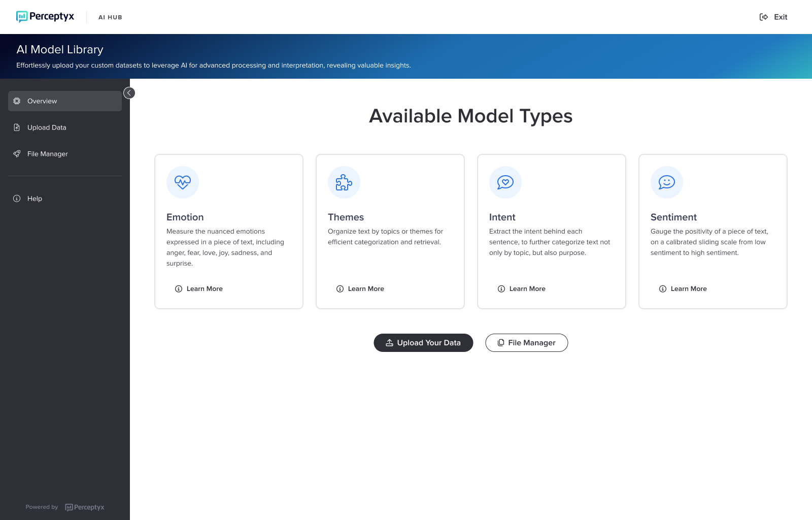Collapse the sidebar with the chevron button
Viewport: 812px width, 520px height.
tap(129, 93)
